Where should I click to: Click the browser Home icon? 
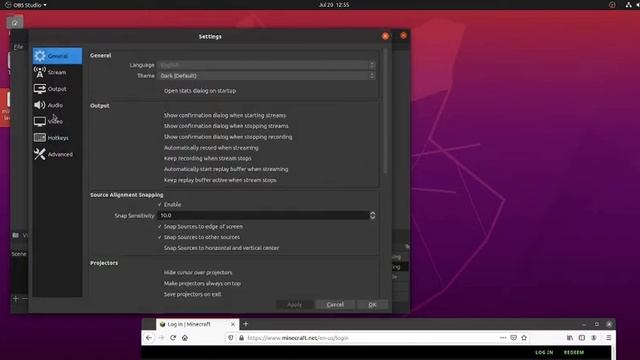pyautogui.click(x=185, y=338)
